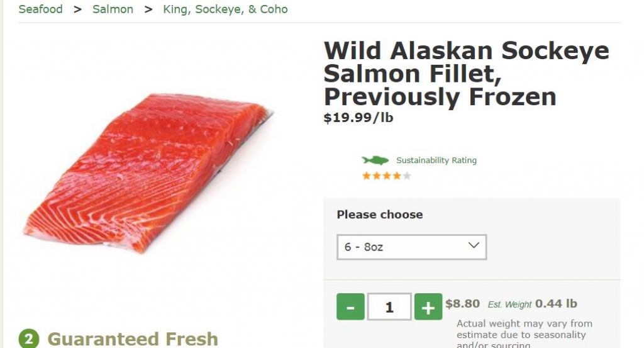Open the 6 - 8oz size dropdown
The image size is (644, 348).
tap(411, 247)
